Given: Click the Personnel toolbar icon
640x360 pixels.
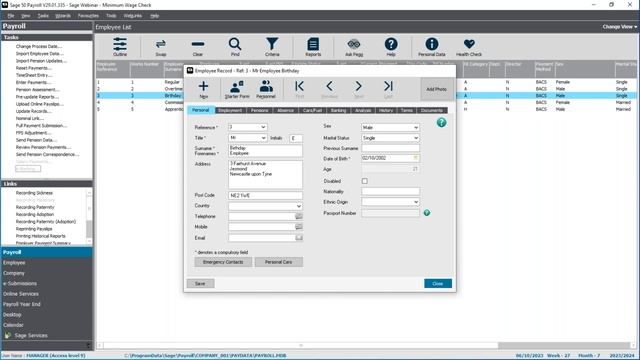Looking at the screenshot, I should [x=266, y=89].
